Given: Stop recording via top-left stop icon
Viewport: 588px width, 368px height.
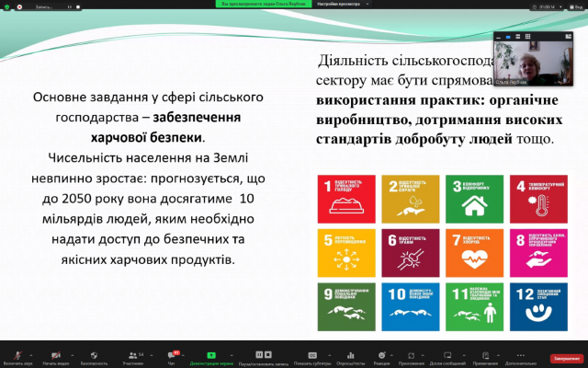Looking at the screenshot, I should [x=78, y=6].
